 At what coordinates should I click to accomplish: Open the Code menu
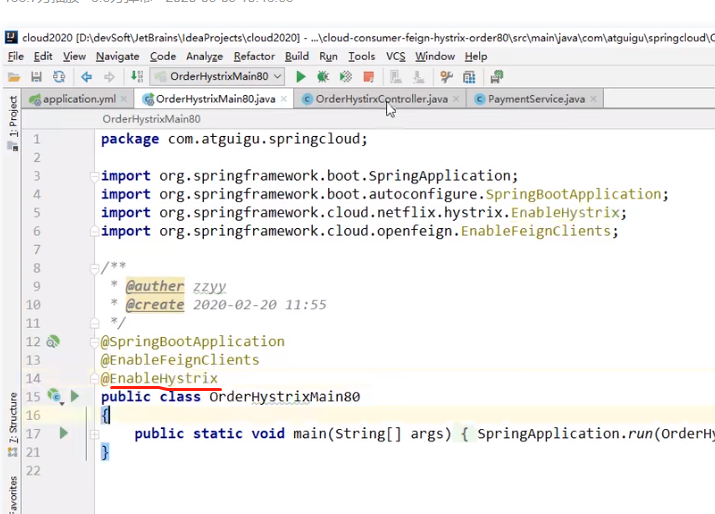click(x=163, y=57)
